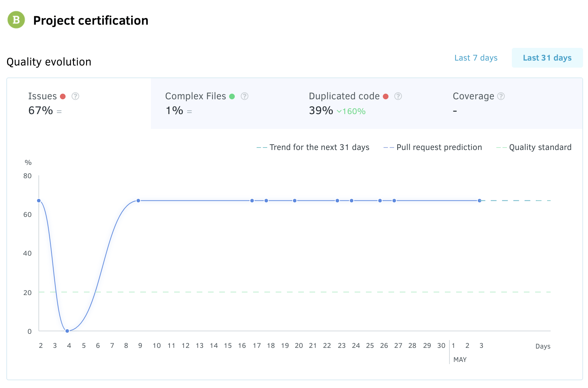Image resolution: width=588 pixels, height=388 pixels.
Task: Switch to the Last 7 days view
Action: (x=476, y=58)
